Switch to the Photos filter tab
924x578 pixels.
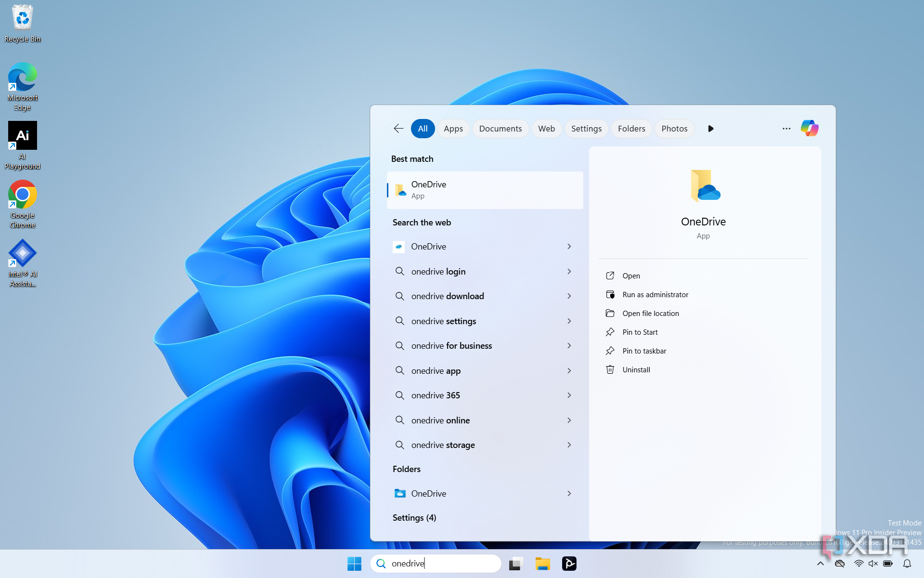point(674,129)
